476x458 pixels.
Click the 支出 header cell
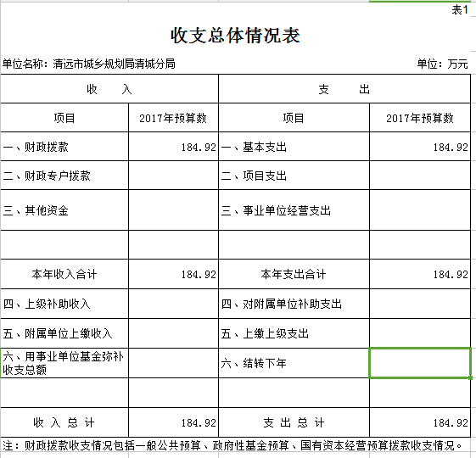pos(344,89)
